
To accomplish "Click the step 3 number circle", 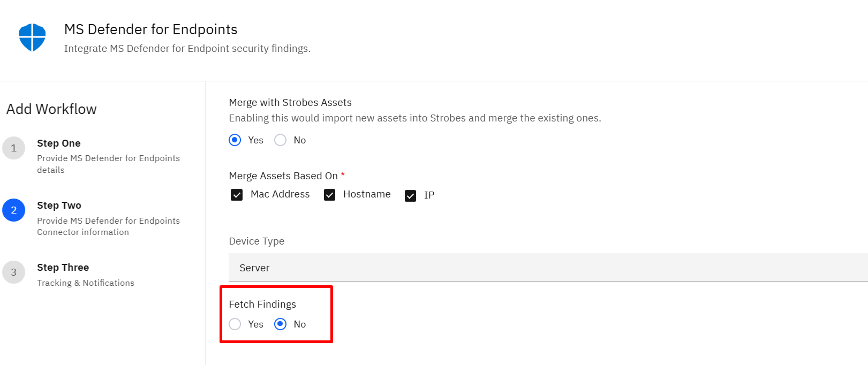I will coord(14,272).
